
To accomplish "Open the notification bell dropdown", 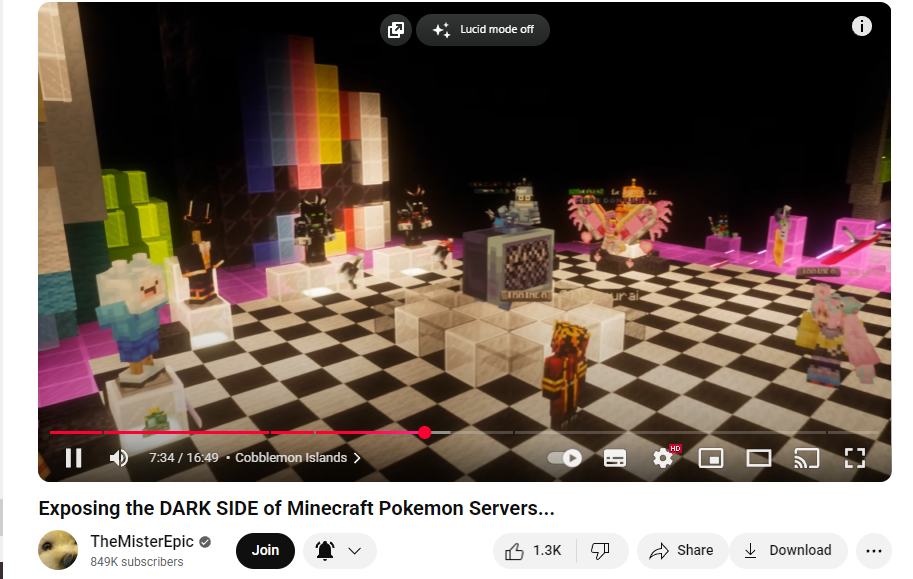I will click(x=339, y=550).
